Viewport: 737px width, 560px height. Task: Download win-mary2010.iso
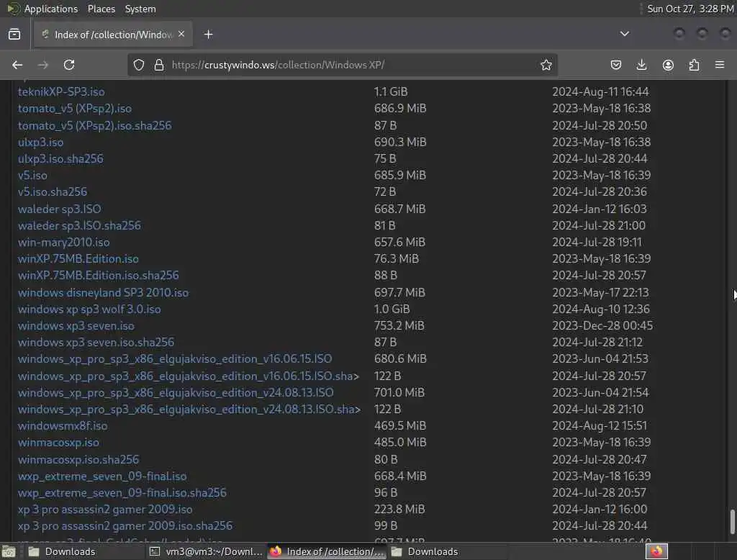pos(63,242)
